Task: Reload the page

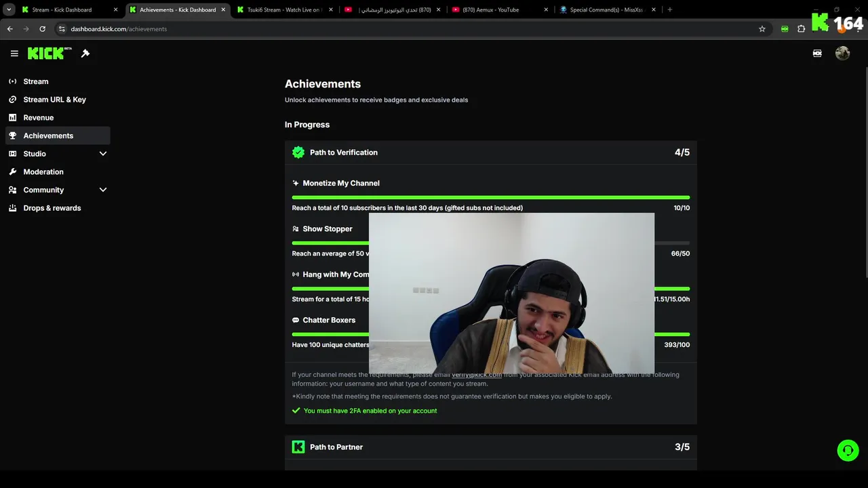Action: click(42, 29)
